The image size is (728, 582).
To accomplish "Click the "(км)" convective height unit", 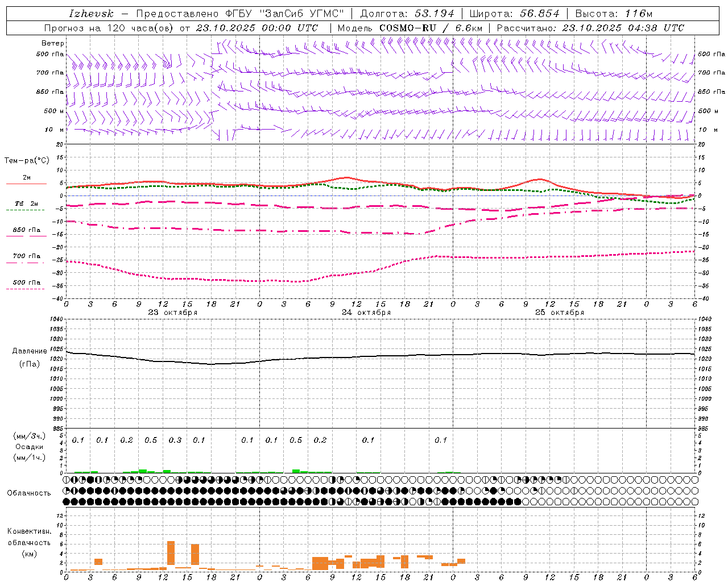I will pos(30,554).
